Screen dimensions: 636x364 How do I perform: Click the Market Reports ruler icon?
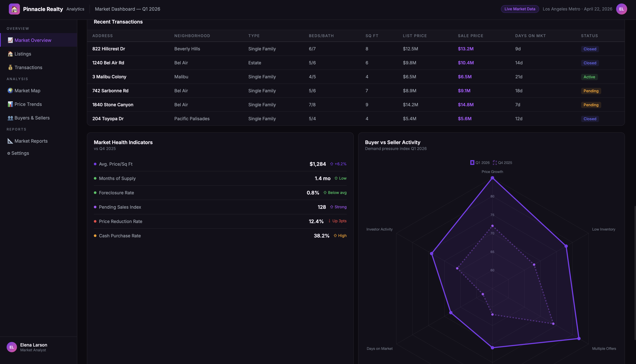point(10,141)
